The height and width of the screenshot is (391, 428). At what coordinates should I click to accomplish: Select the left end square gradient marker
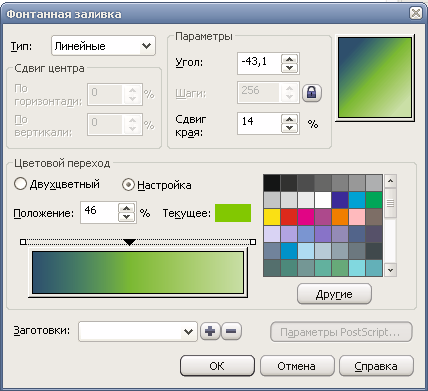tap(23, 242)
